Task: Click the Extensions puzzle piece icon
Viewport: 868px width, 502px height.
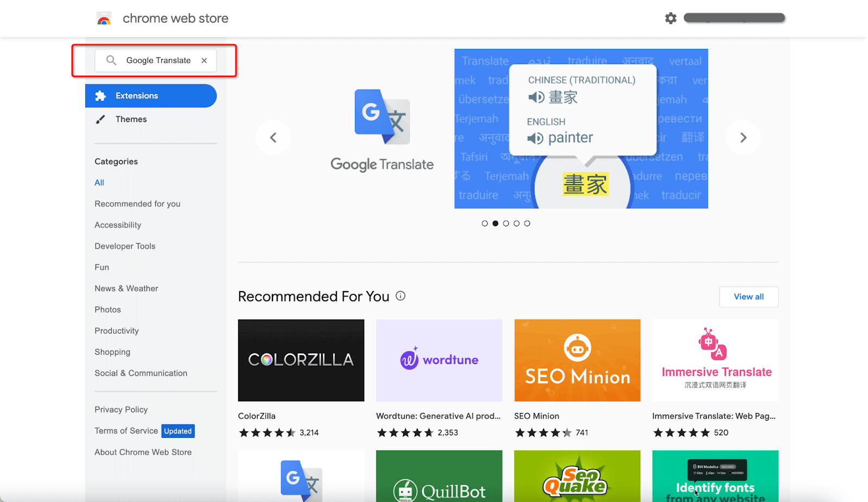Action: coord(100,96)
